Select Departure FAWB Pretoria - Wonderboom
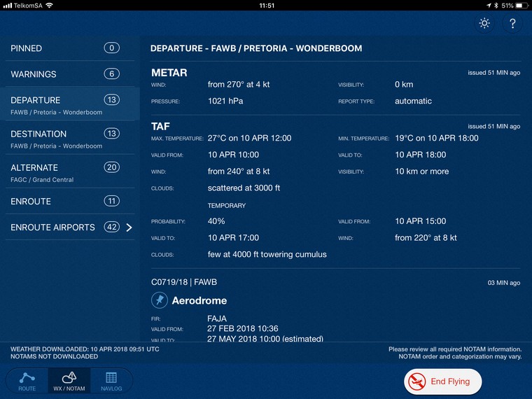 56,105
